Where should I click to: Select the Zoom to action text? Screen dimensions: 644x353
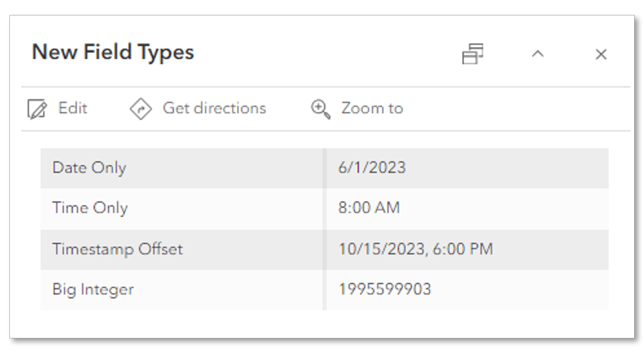click(x=372, y=109)
